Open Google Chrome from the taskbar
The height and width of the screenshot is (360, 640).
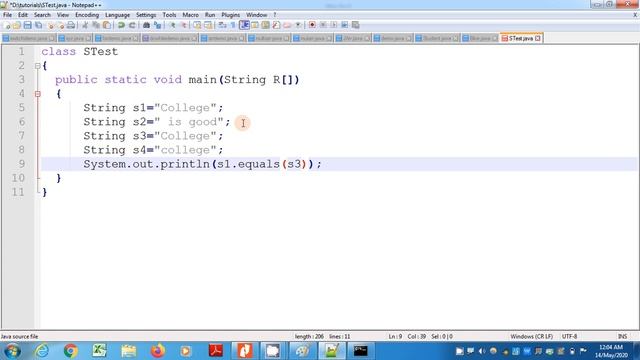pos(71,351)
